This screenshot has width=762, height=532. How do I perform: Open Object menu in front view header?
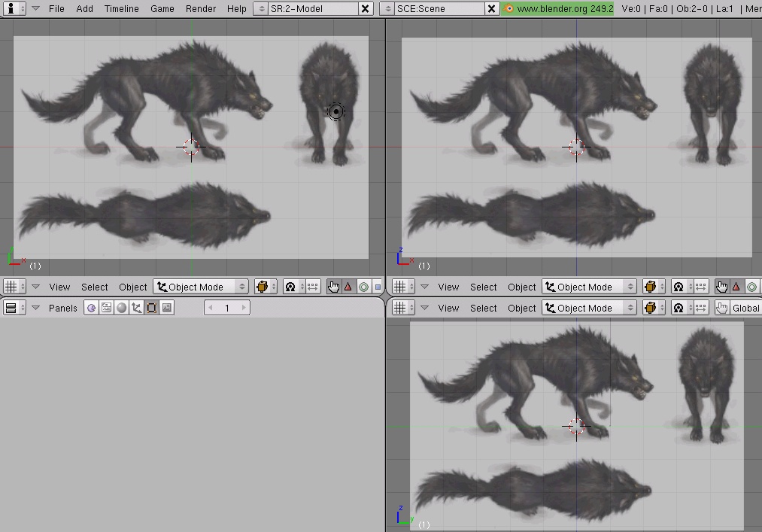pos(521,287)
